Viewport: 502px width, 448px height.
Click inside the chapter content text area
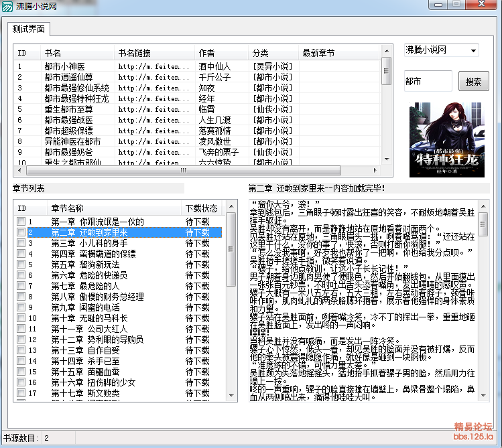[x=363, y=301]
